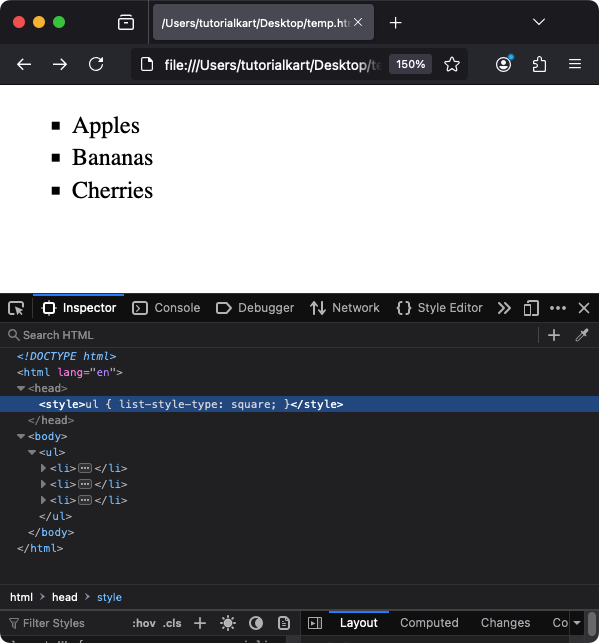The width and height of the screenshot is (599, 643).
Task: Open the Firefox hamburger application menu
Action: click(575, 64)
